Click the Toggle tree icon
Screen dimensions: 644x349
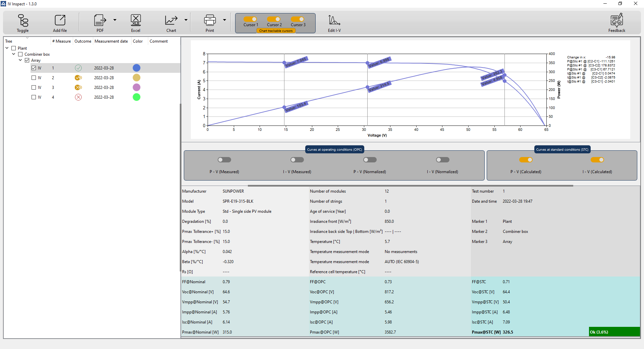23,21
